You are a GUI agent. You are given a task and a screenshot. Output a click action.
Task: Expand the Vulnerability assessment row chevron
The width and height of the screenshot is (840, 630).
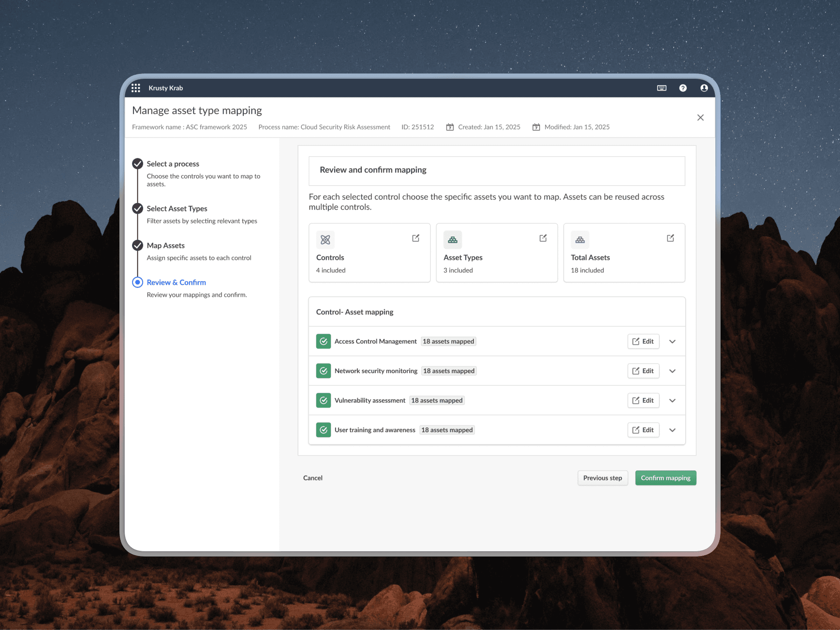pos(672,401)
